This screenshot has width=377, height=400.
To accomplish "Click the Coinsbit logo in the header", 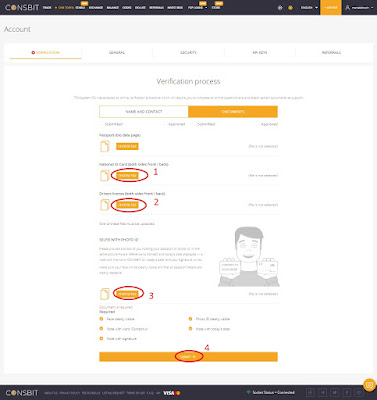I will pyautogui.click(x=22, y=7).
